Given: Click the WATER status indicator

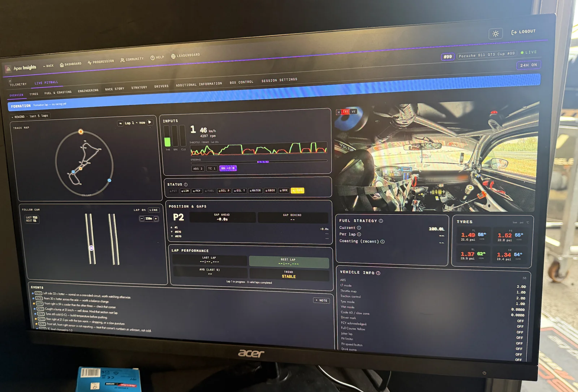Looking at the screenshot, I should 255,191.
